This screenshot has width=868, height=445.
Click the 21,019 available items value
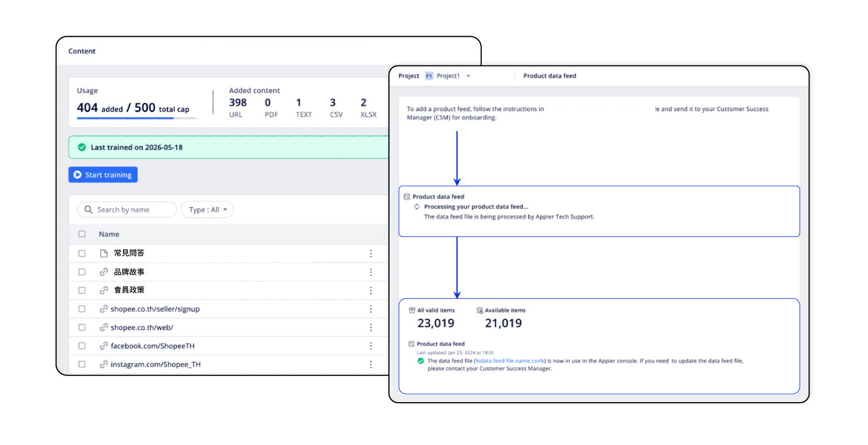(x=504, y=323)
